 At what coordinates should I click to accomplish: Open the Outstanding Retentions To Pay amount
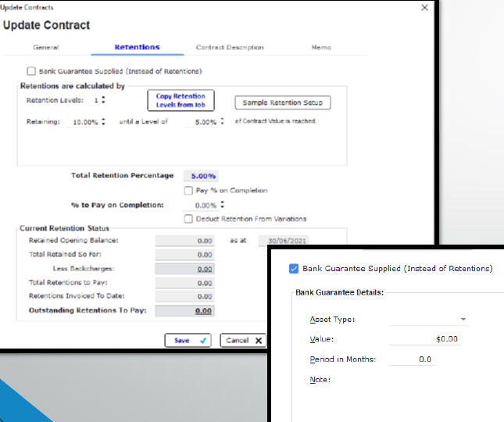(203, 311)
